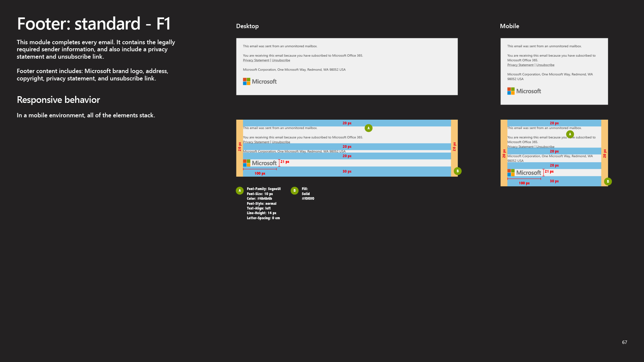Image resolution: width=644 pixels, height=362 pixels.
Task: Open Privacy Statement link in mobile footer
Action: point(520,65)
